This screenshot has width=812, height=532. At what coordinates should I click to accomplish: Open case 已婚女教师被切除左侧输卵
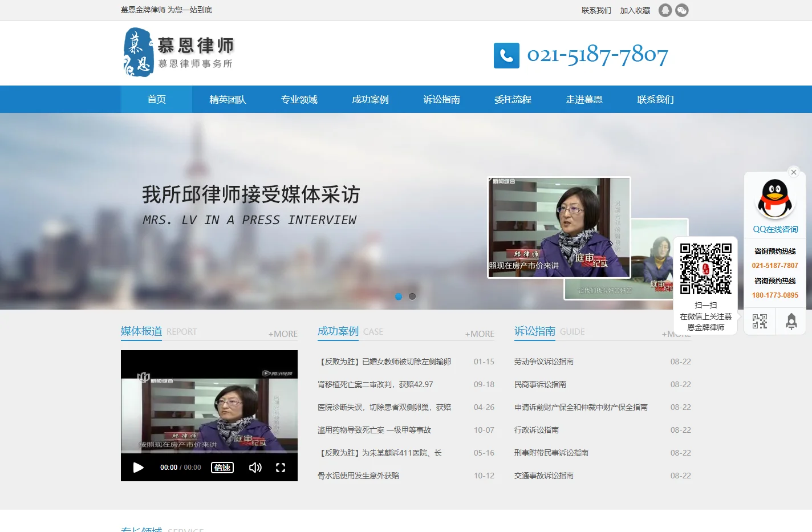click(384, 362)
